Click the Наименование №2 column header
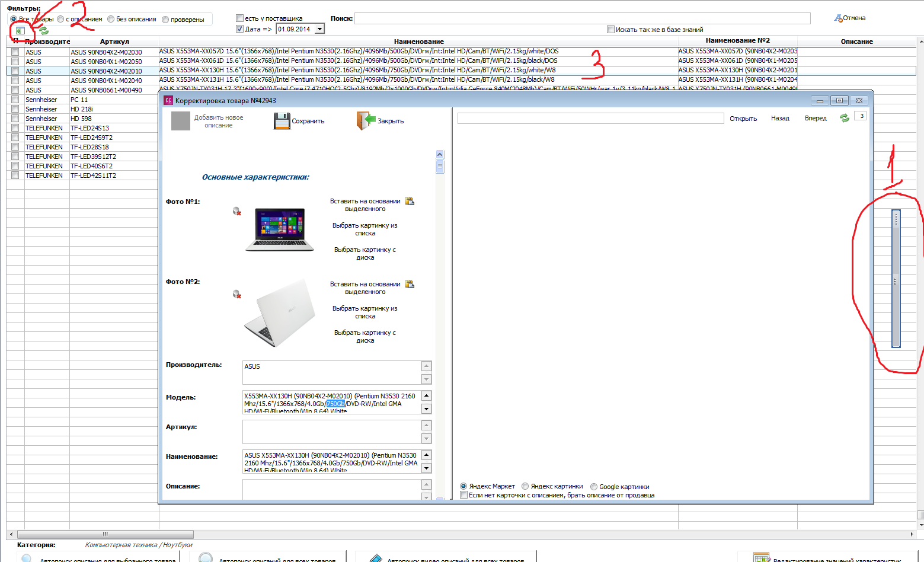Image resolution: width=924 pixels, height=562 pixels. point(737,40)
